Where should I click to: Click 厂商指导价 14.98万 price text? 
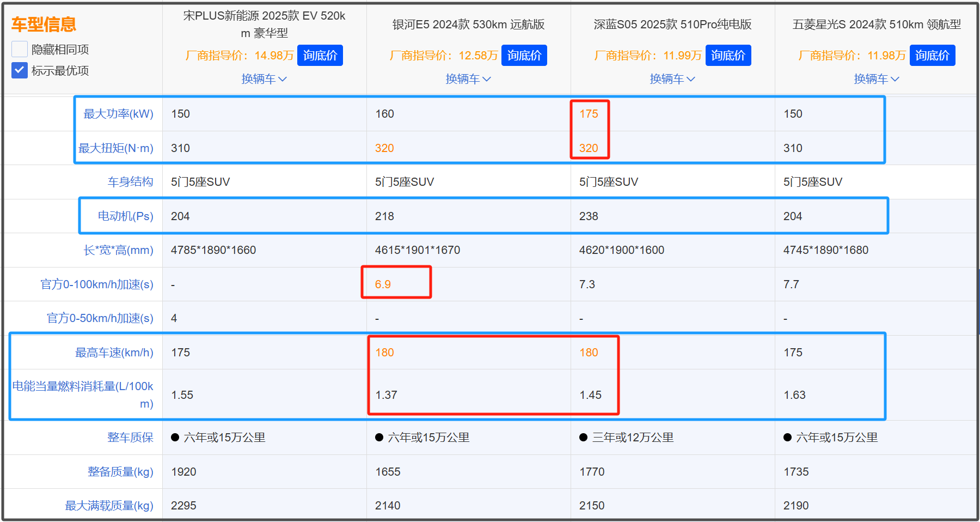[240, 56]
